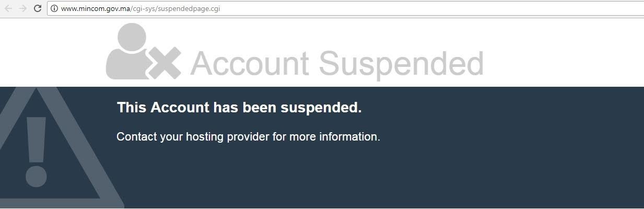The height and width of the screenshot is (209, 644).
Task: Click the word Suspended in the large heading
Action: tap(401, 64)
